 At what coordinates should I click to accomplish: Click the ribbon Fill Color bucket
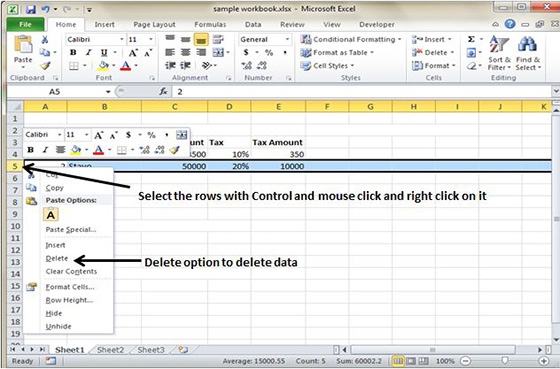click(x=104, y=66)
